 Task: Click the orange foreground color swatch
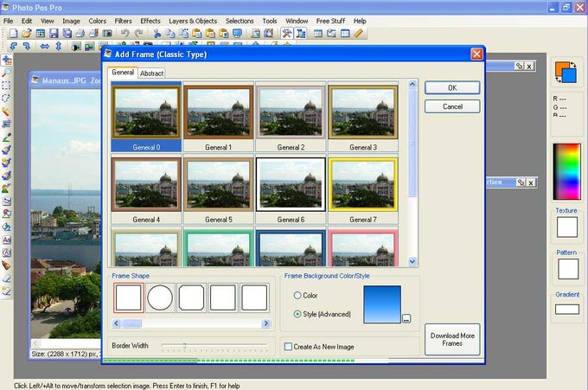pyautogui.click(x=561, y=68)
